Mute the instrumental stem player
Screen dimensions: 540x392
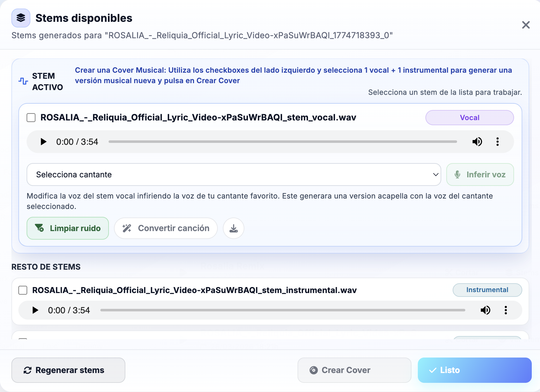[485, 310]
